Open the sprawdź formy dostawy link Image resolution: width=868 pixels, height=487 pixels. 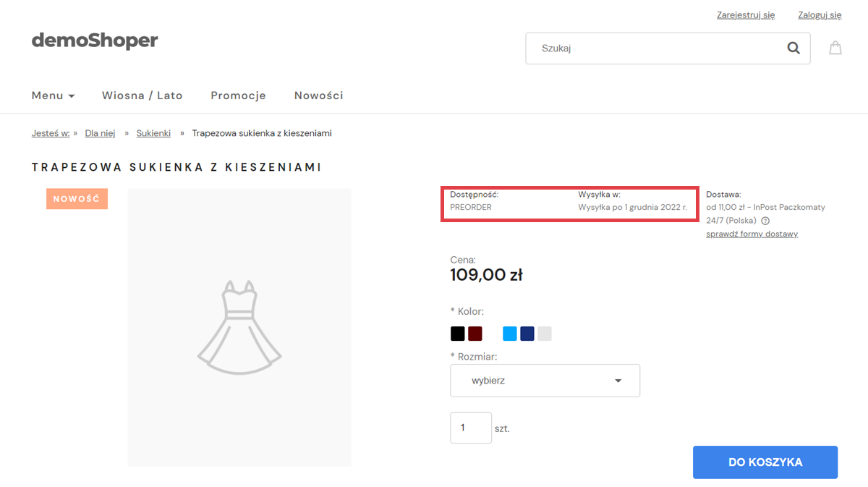pos(752,234)
